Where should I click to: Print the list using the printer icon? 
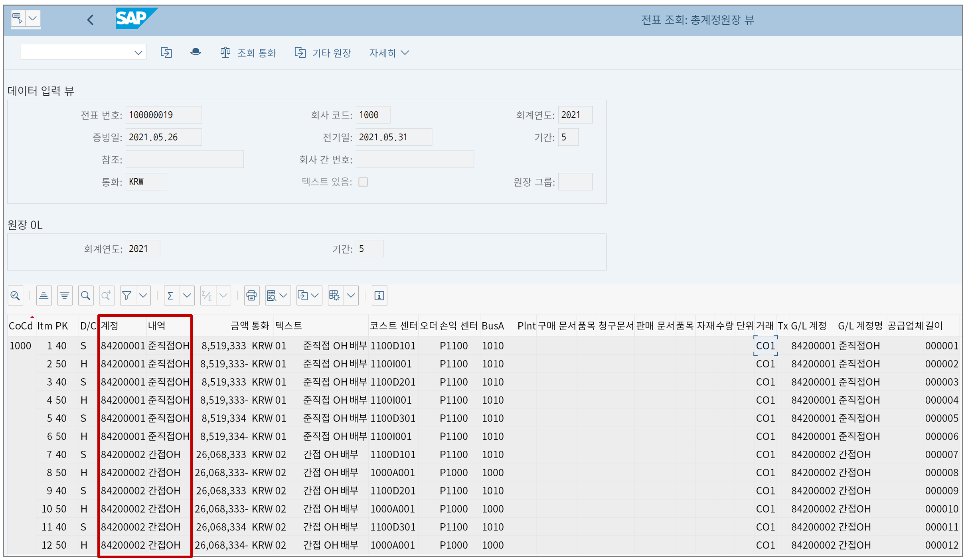pyautogui.click(x=251, y=296)
